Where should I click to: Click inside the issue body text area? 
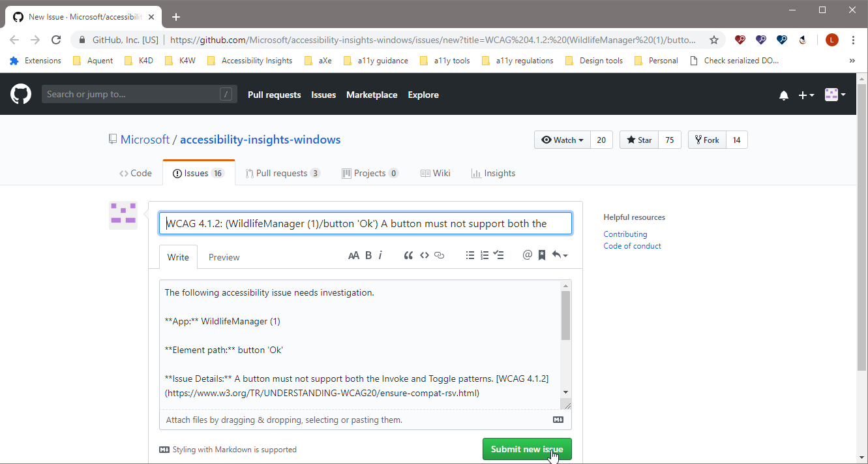(x=360, y=345)
